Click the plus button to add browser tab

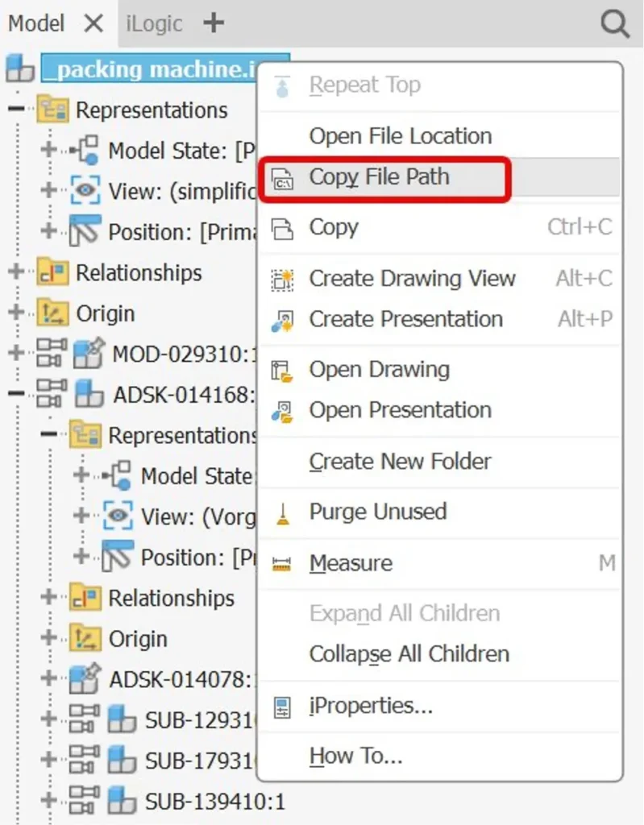213,23
